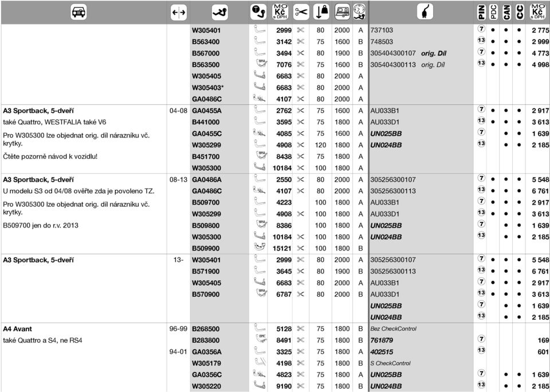
Task: Click the gauge dial header icon
Action: (x=359, y=12)
